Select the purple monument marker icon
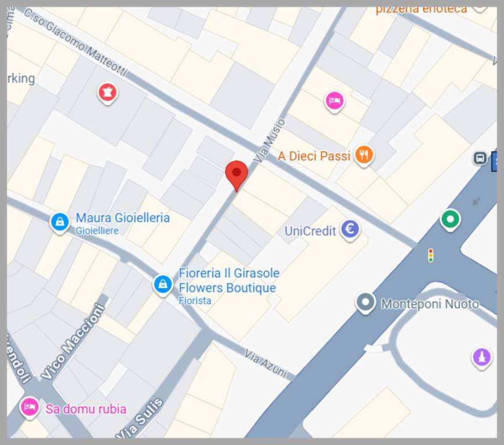Image resolution: width=504 pixels, height=445 pixels. click(481, 358)
